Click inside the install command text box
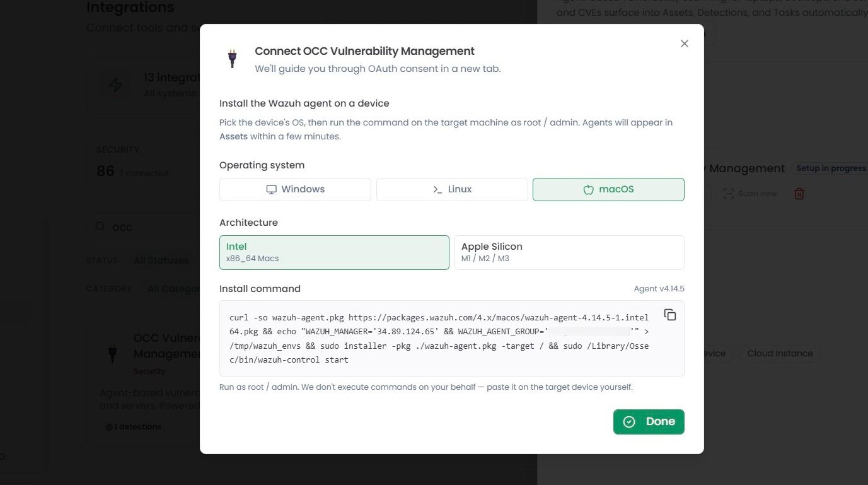 (x=452, y=339)
